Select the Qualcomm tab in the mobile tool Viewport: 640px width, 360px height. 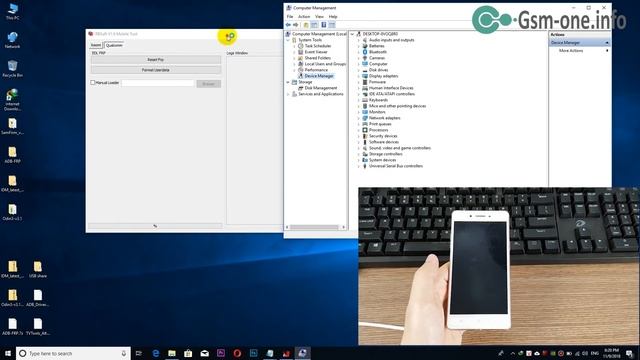114,45
